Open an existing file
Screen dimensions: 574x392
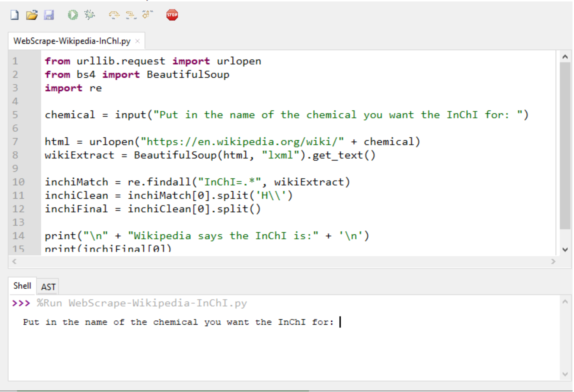tap(32, 15)
